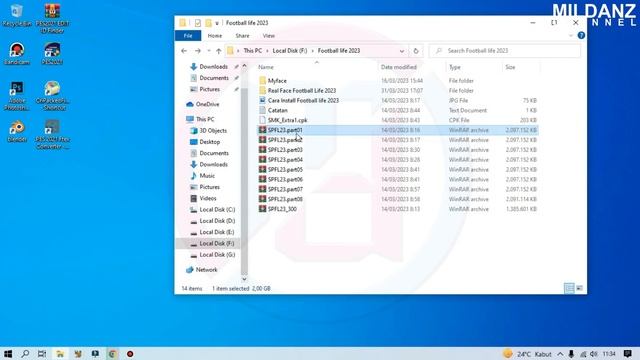
Task: Select WinRAR icon of SPFL23.part03
Action: coord(262,149)
